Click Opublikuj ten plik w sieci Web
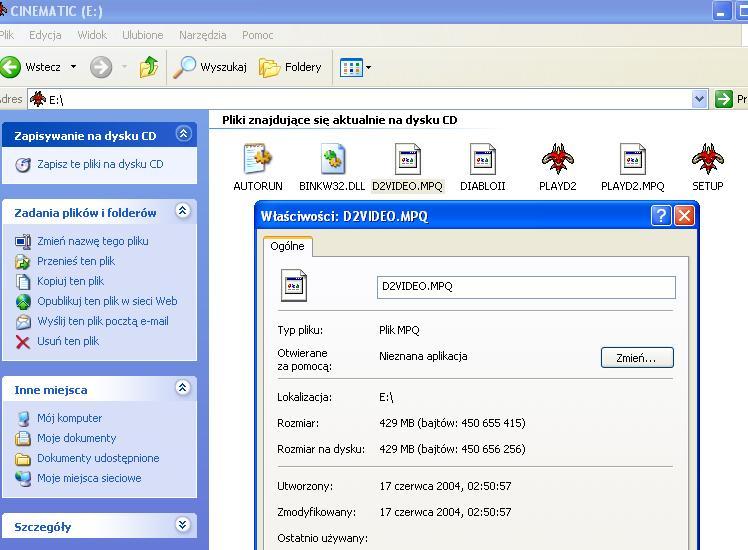748x550 pixels. 107,301
